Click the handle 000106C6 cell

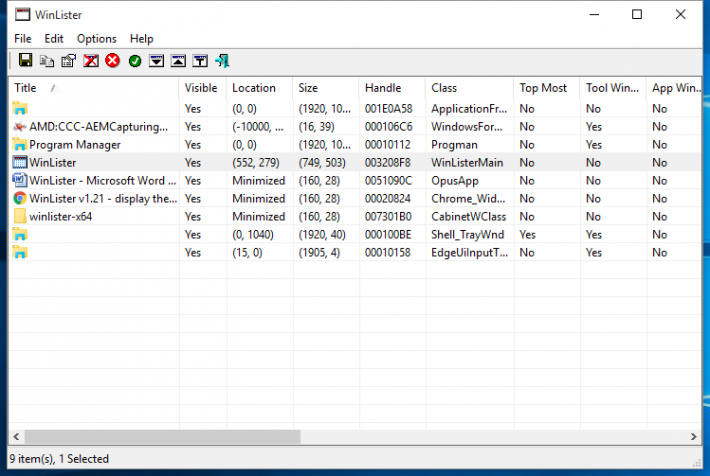click(x=389, y=126)
